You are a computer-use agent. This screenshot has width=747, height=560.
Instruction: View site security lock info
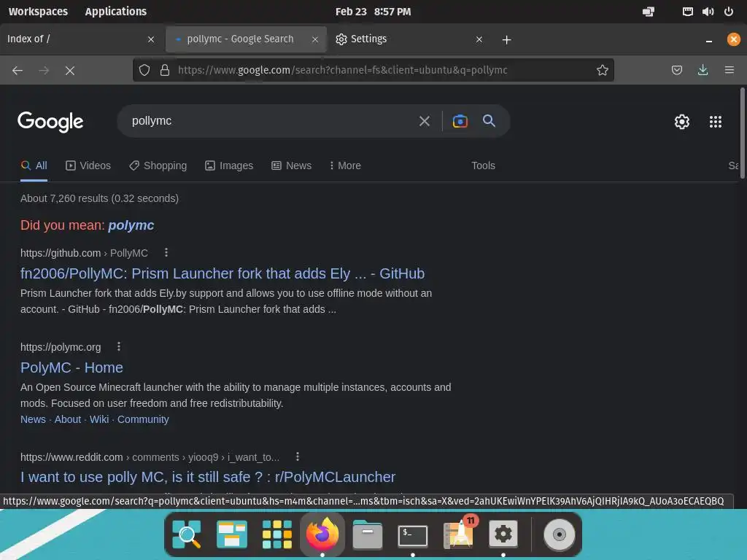165,71
